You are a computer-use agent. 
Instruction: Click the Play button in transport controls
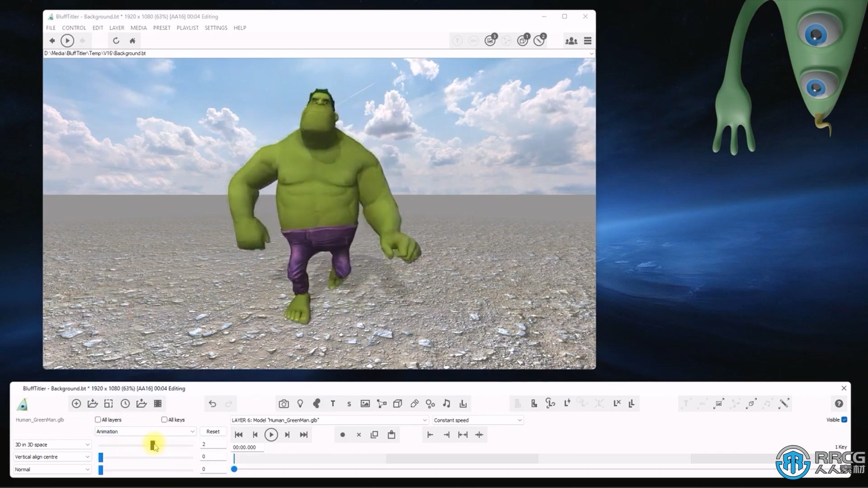(x=271, y=434)
